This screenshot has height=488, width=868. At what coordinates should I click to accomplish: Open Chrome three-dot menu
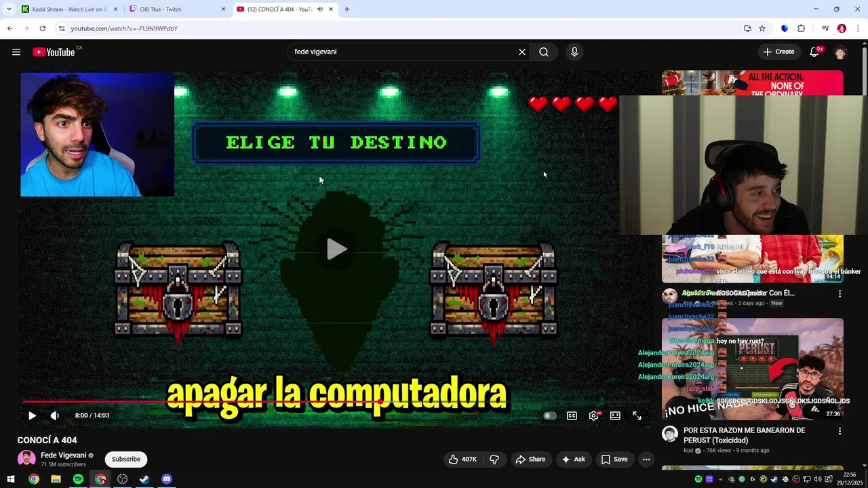point(858,28)
